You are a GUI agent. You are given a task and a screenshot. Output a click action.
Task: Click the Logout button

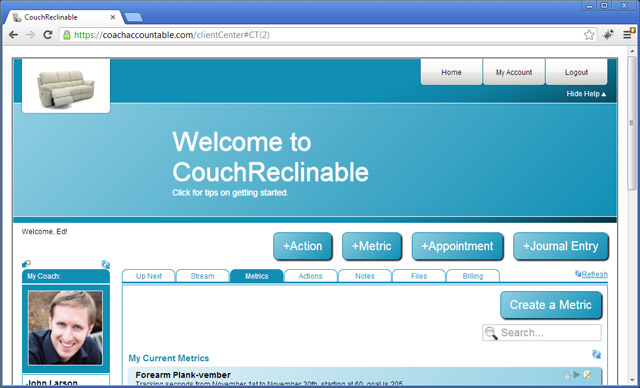click(x=576, y=72)
